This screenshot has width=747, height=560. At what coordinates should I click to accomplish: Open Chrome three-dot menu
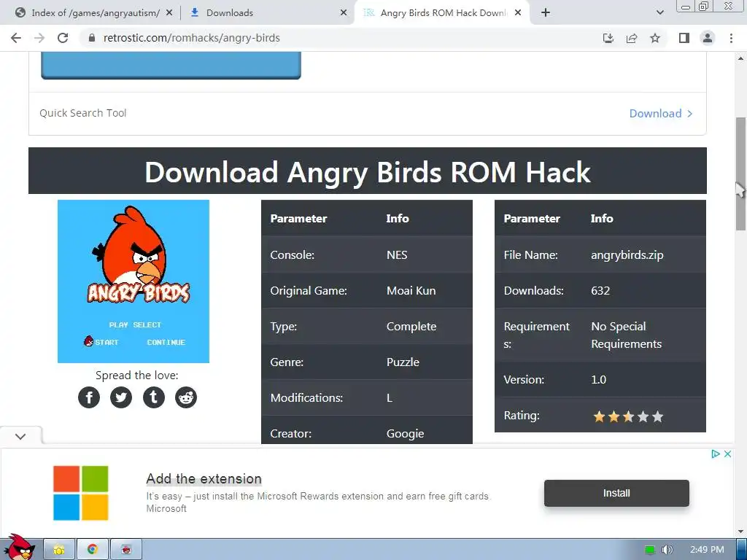731,38
